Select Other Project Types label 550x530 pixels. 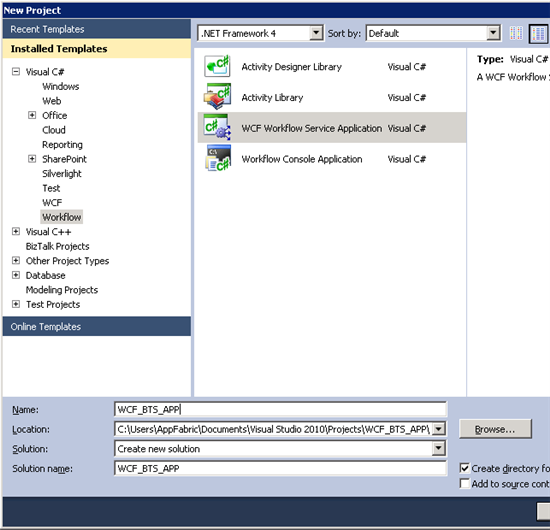[67, 261]
